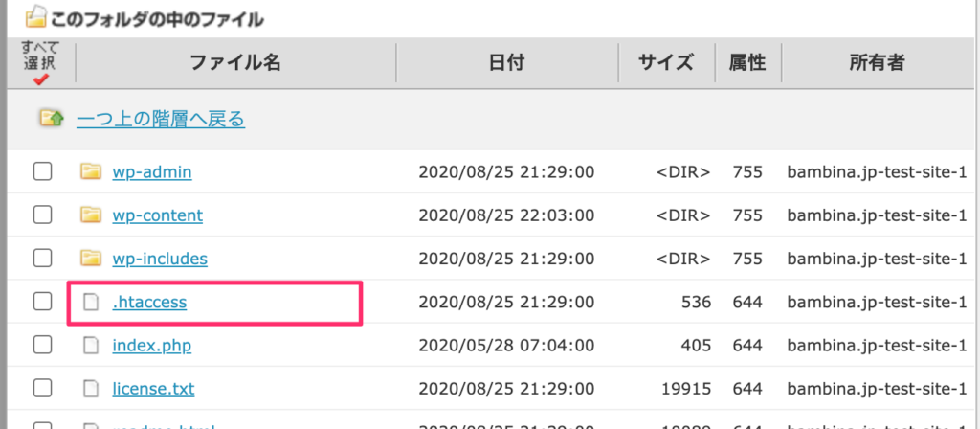Click the 所有者 column header

[x=877, y=63]
